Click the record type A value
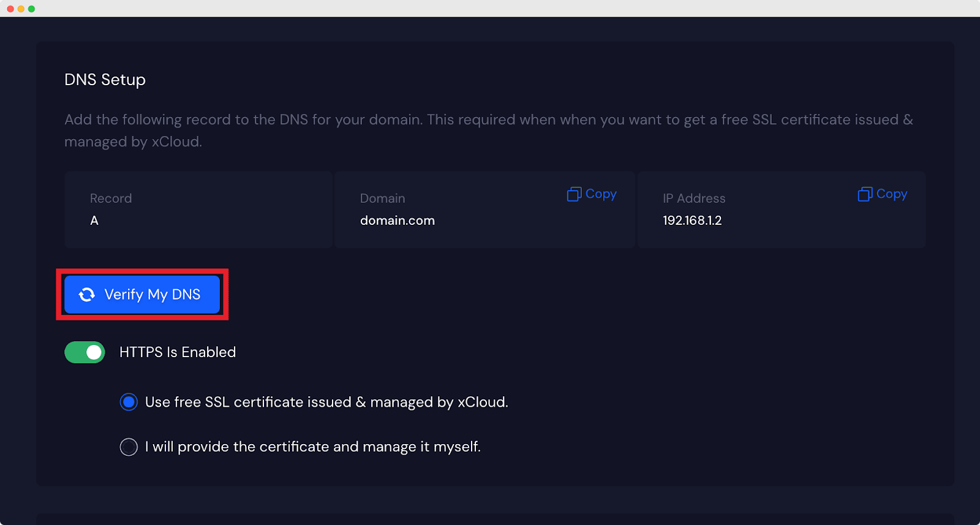Image resolution: width=980 pixels, height=525 pixels. point(94,221)
